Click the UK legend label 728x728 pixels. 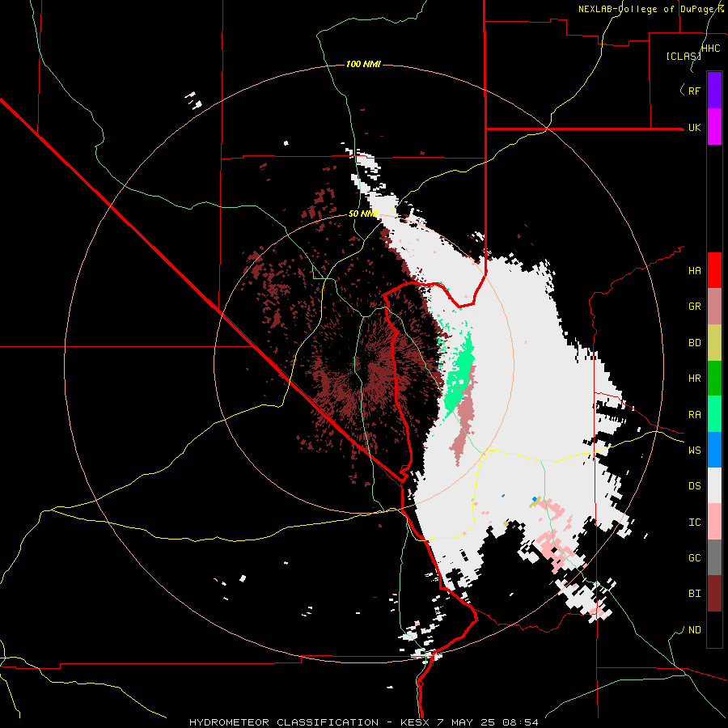point(695,128)
